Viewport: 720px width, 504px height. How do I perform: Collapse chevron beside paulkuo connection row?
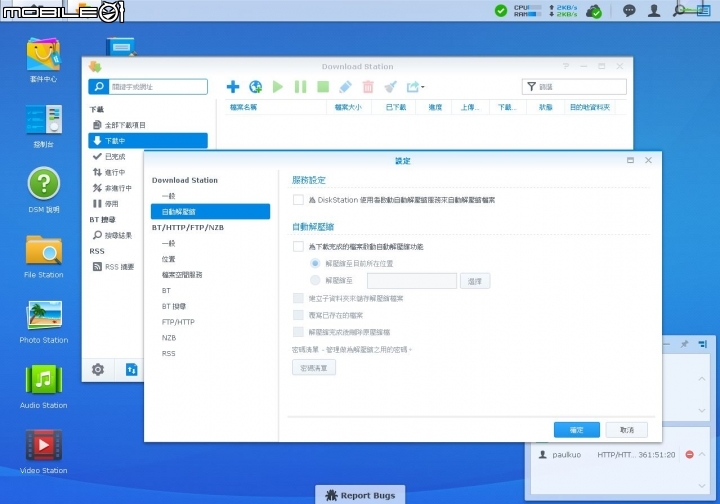click(702, 454)
